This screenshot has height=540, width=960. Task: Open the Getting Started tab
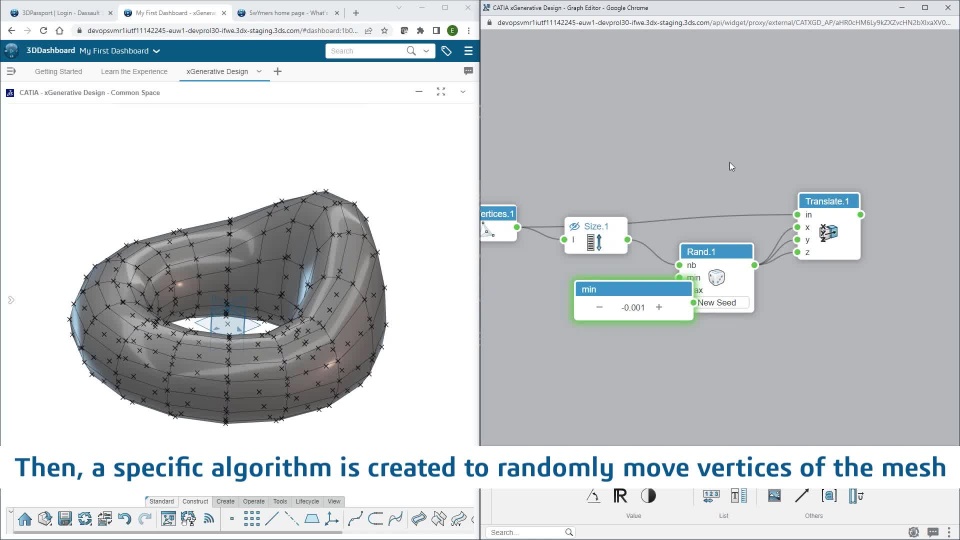pos(58,72)
